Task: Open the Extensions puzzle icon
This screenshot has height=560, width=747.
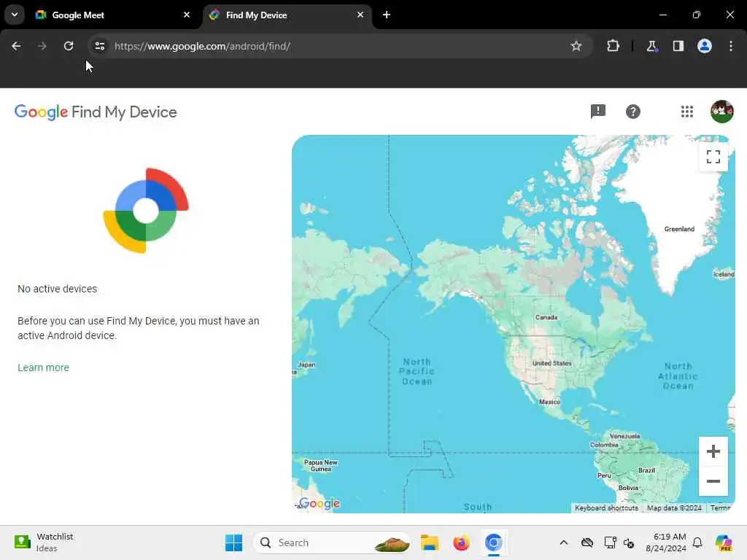Action: coord(613,46)
